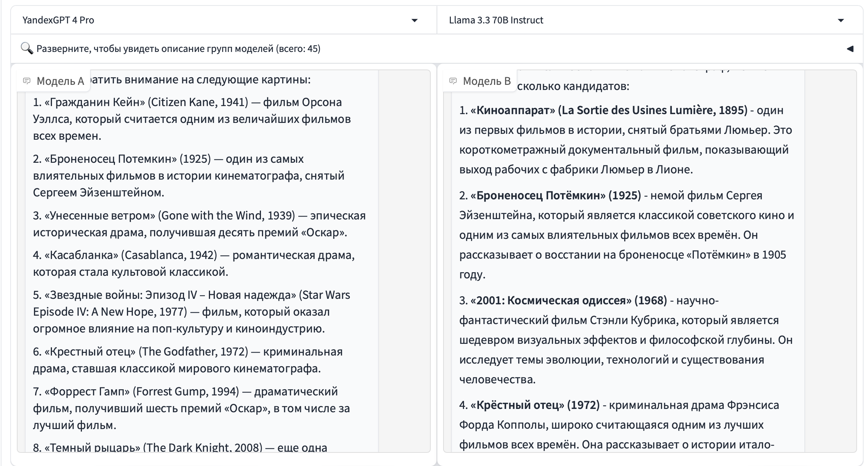Click the «Касабланка» entry in Model A's response
The height and width of the screenshot is (466, 868).
(x=81, y=255)
